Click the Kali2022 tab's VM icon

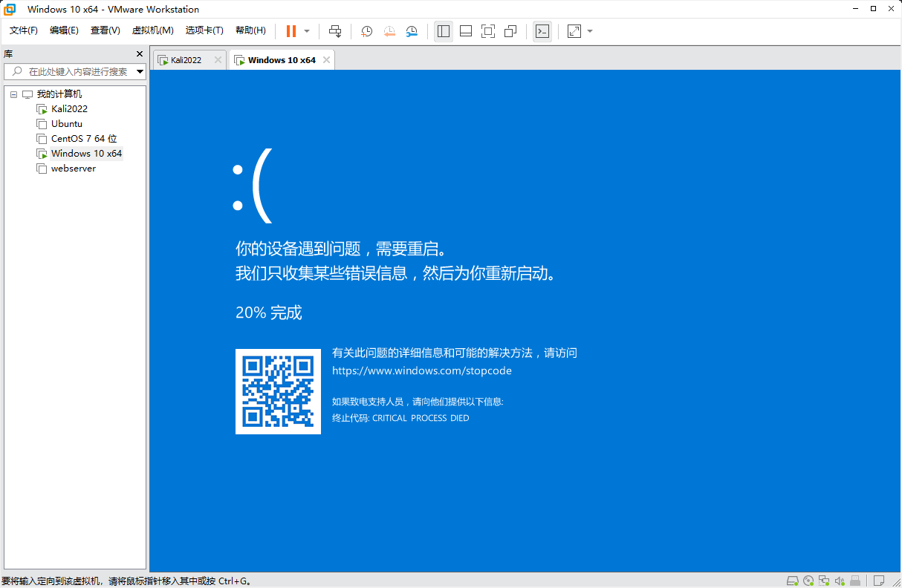[x=163, y=60]
